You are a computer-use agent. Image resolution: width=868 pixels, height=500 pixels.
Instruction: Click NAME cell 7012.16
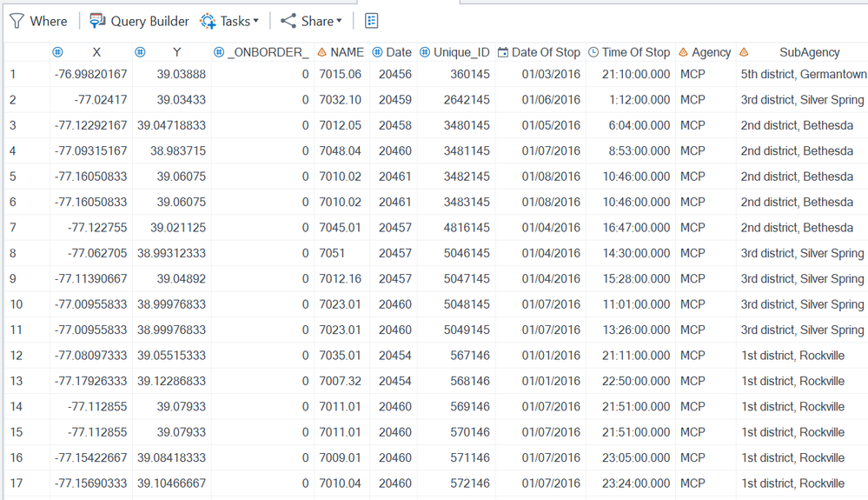340,278
